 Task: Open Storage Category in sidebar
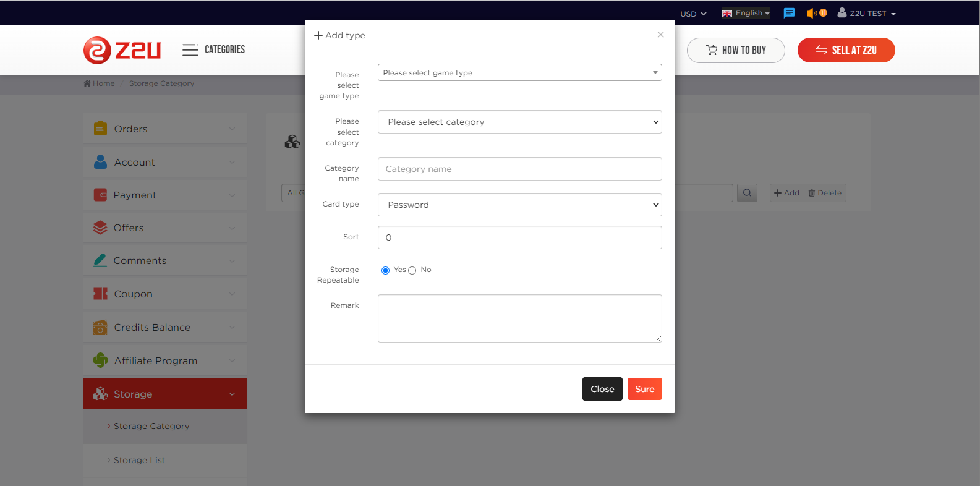(x=151, y=426)
